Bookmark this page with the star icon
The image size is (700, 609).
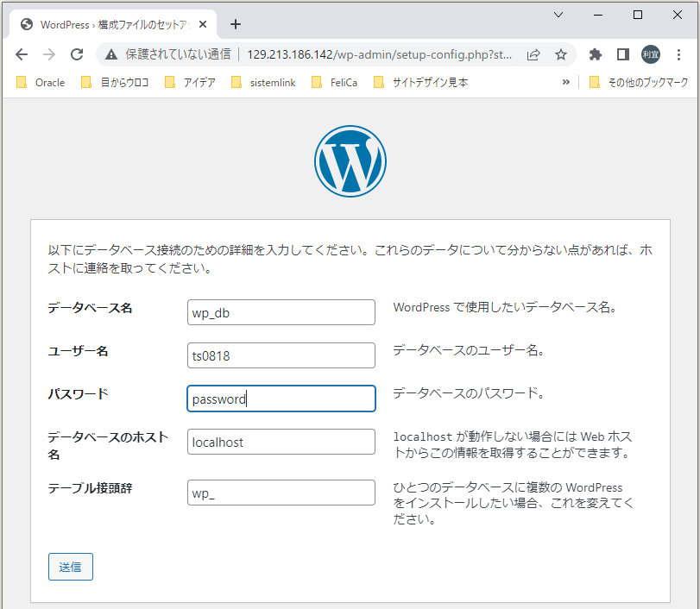(561, 55)
